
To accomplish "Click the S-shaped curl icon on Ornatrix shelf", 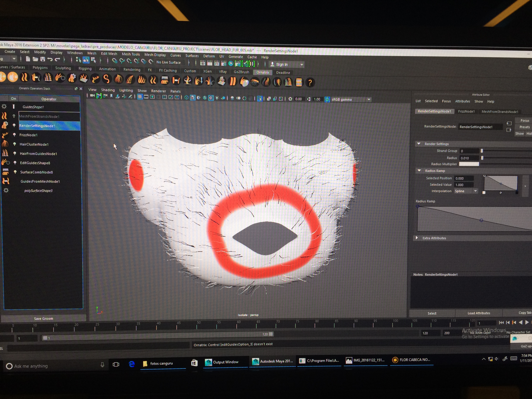I will pos(106,79).
